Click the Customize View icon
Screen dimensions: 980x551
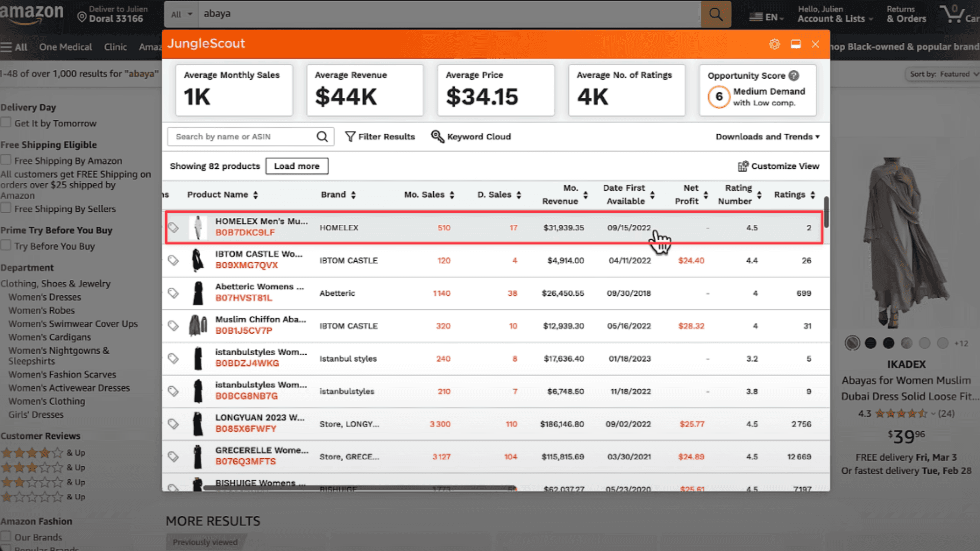click(x=743, y=166)
